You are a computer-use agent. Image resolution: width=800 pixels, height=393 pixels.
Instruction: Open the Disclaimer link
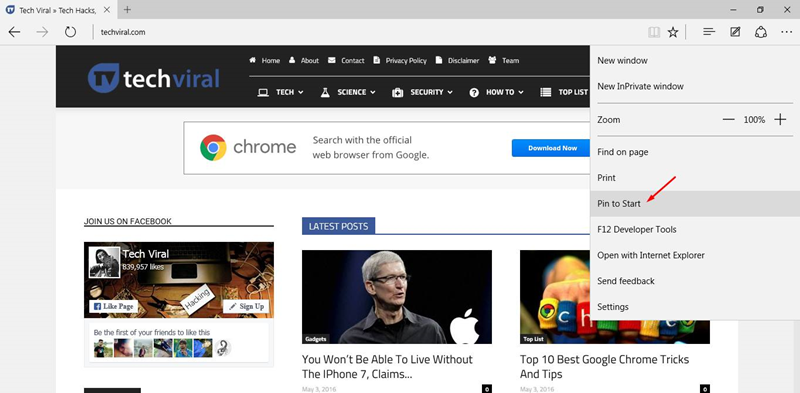(x=463, y=60)
